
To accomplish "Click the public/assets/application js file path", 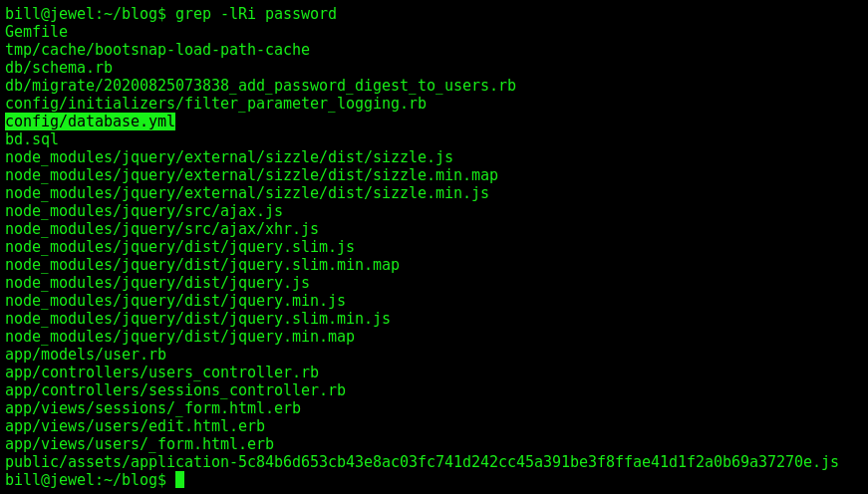I will click(x=422, y=461).
